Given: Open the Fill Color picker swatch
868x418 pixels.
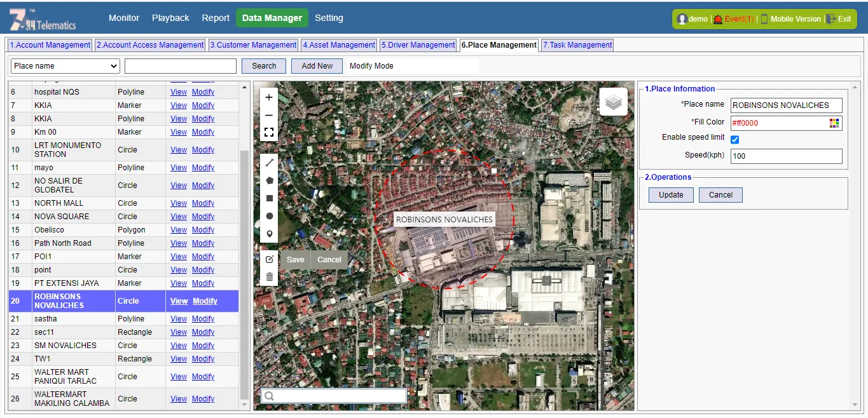Looking at the screenshot, I should click(834, 123).
